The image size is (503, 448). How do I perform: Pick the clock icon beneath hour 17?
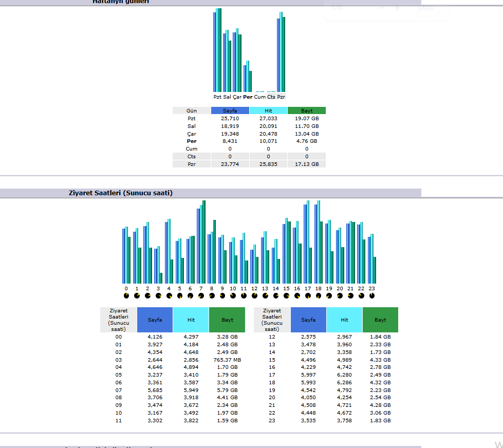(x=308, y=296)
